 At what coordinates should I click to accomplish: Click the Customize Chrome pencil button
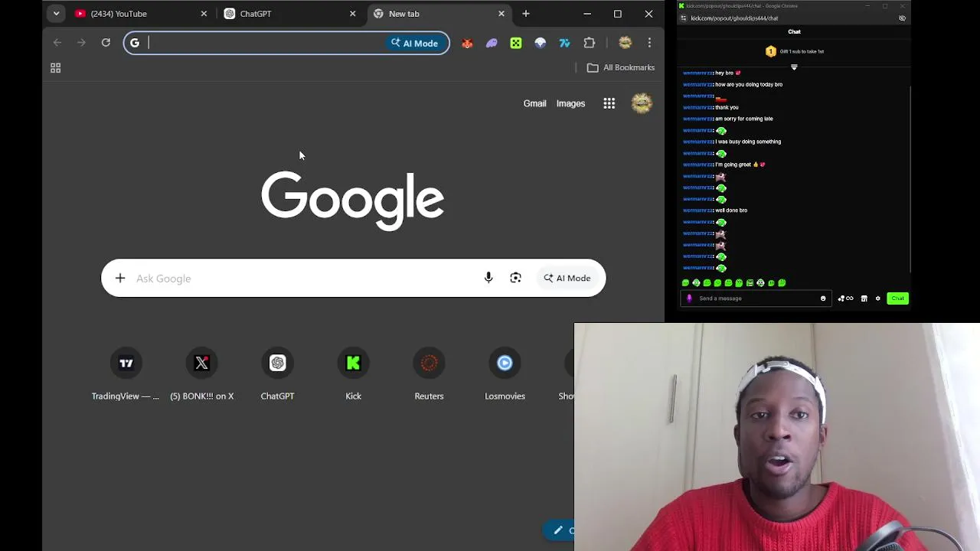(x=559, y=530)
